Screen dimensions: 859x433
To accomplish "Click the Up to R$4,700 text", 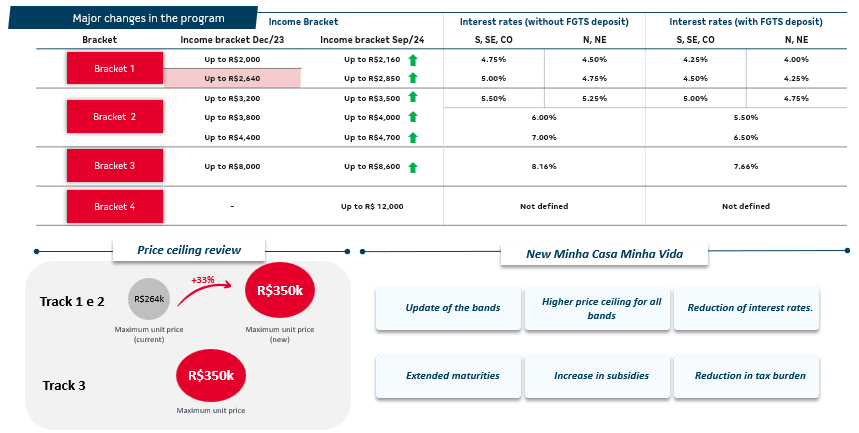I will (x=372, y=137).
